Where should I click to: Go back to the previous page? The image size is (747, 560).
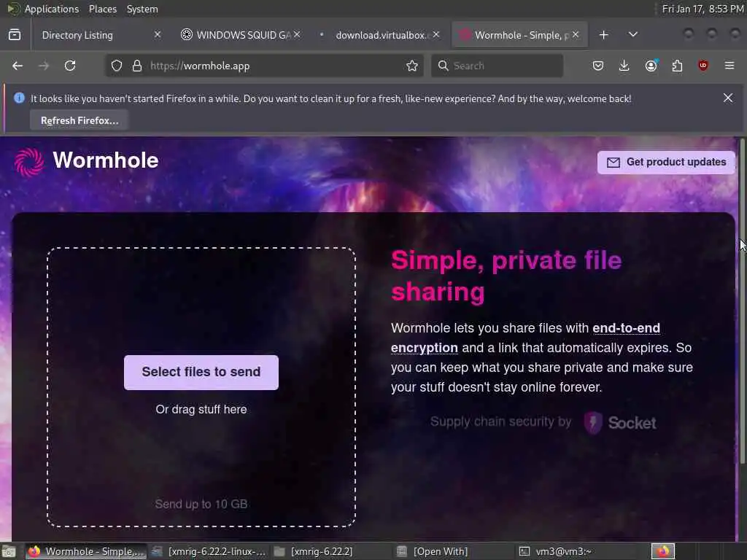(x=18, y=66)
